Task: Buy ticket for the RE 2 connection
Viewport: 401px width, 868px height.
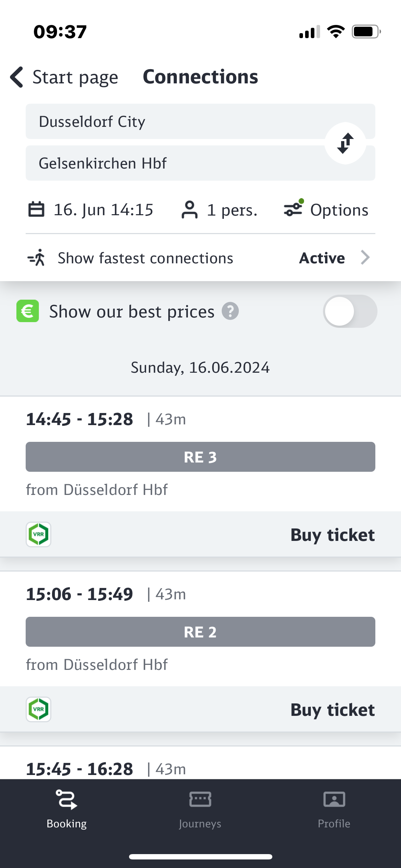Action: [x=332, y=710]
